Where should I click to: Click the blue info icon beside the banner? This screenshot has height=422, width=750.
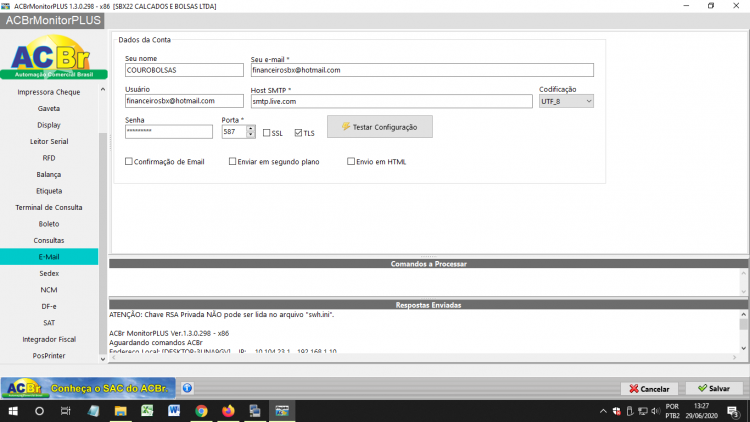pyautogui.click(x=187, y=388)
